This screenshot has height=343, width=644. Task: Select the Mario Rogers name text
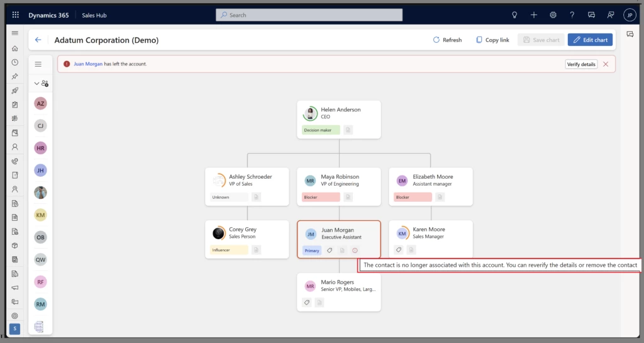[x=337, y=282]
